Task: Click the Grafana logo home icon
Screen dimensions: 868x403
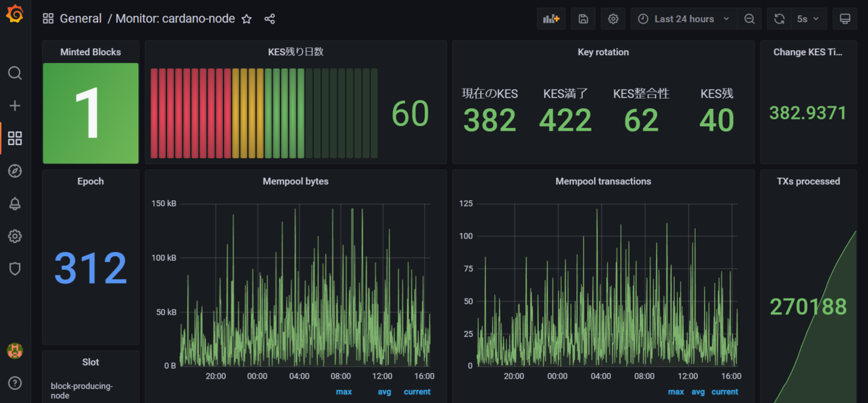Action: tap(15, 14)
